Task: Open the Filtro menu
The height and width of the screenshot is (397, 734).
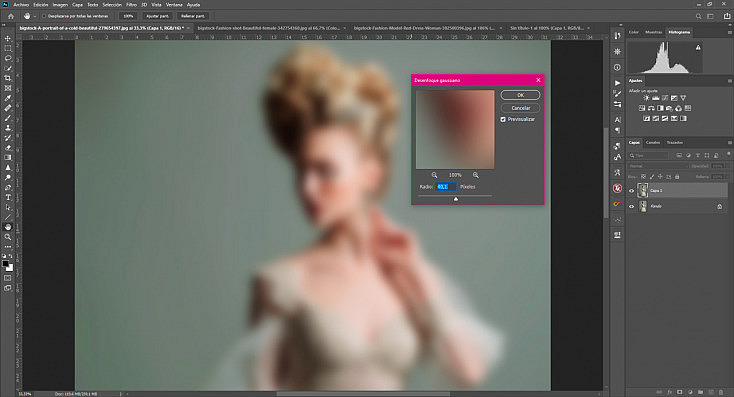Action: [132, 5]
